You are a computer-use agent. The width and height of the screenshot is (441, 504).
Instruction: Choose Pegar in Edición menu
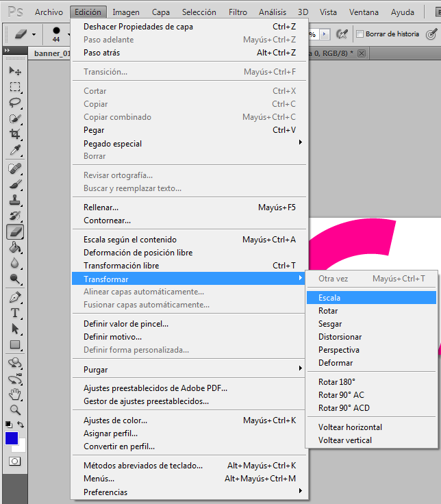click(x=189, y=130)
